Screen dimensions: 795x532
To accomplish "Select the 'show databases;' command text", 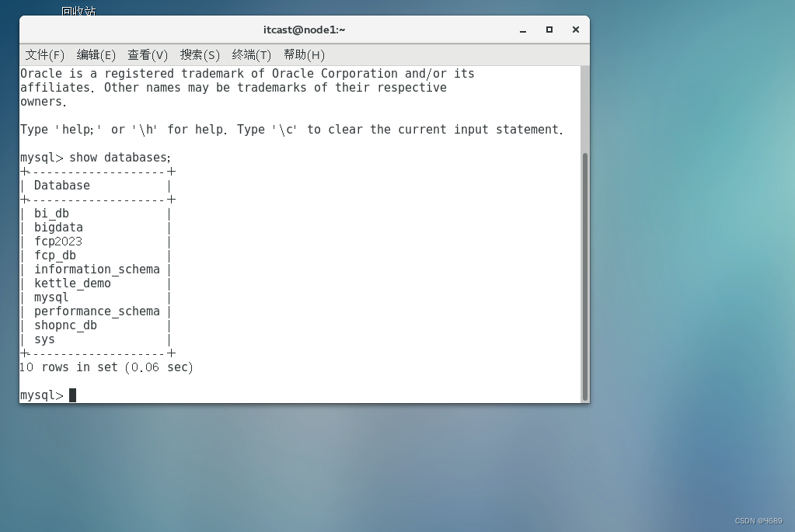I will 120,157.
